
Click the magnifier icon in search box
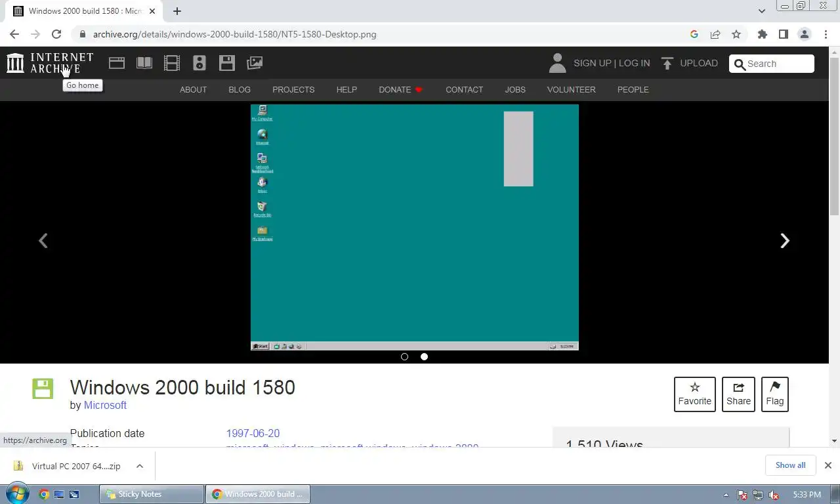pos(740,64)
